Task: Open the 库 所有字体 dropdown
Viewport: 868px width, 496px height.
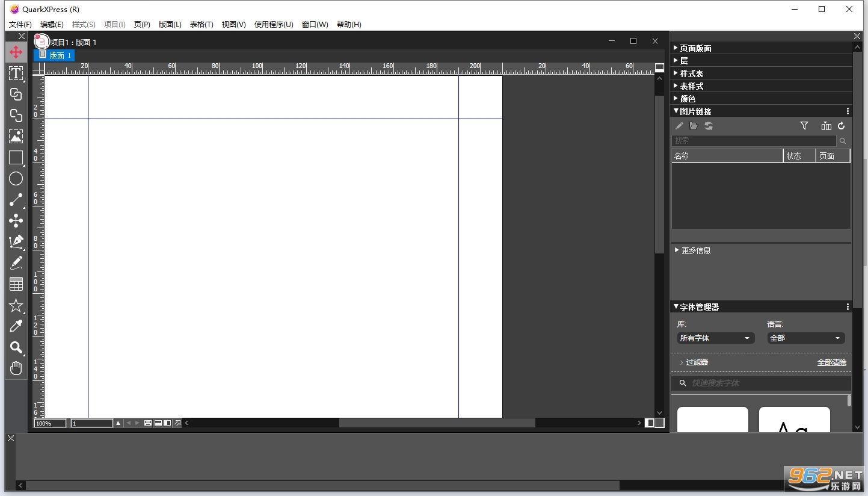Action: 716,338
